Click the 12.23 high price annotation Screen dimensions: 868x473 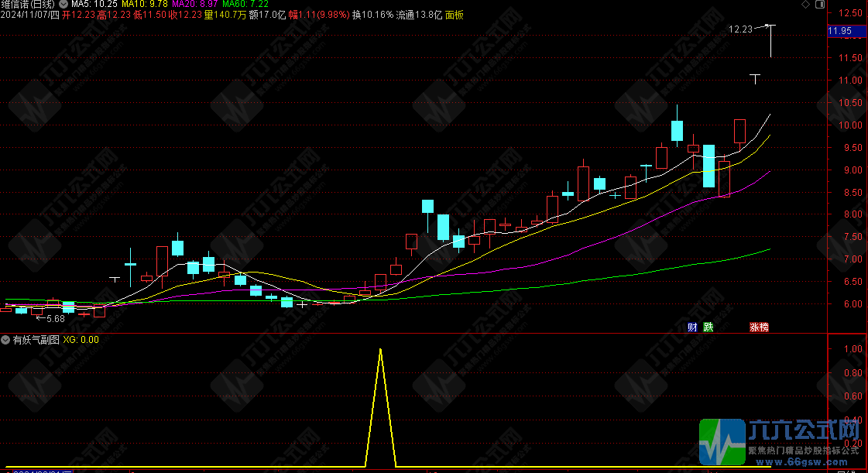tap(740, 29)
